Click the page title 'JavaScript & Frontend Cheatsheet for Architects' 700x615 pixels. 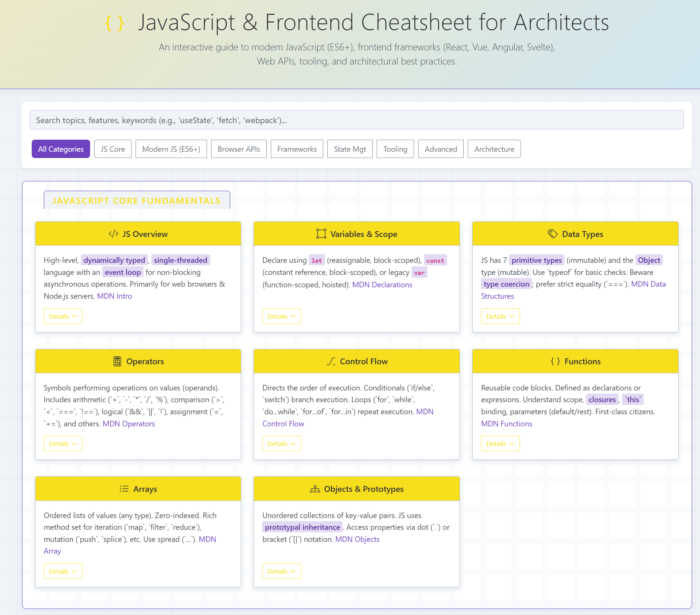(x=374, y=22)
